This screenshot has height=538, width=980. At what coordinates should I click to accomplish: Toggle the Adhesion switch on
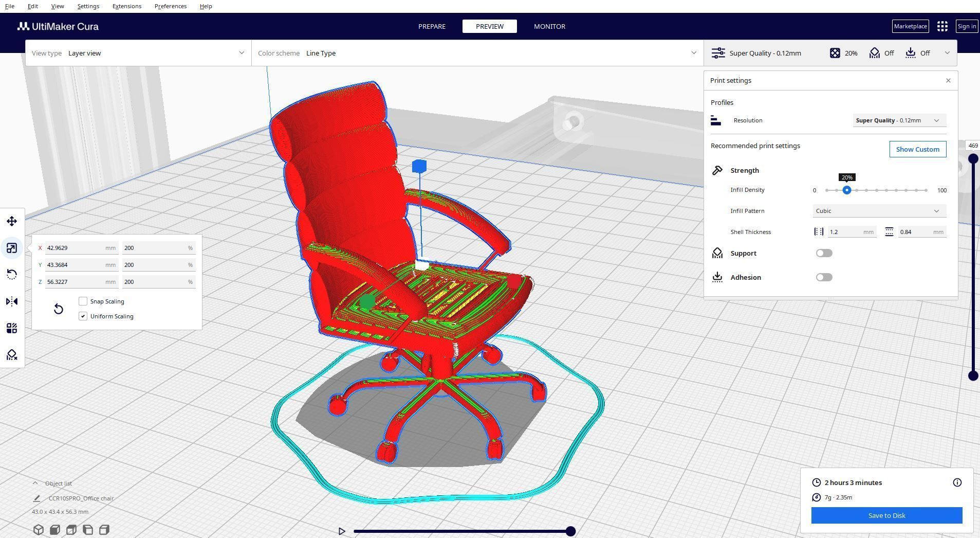click(824, 277)
